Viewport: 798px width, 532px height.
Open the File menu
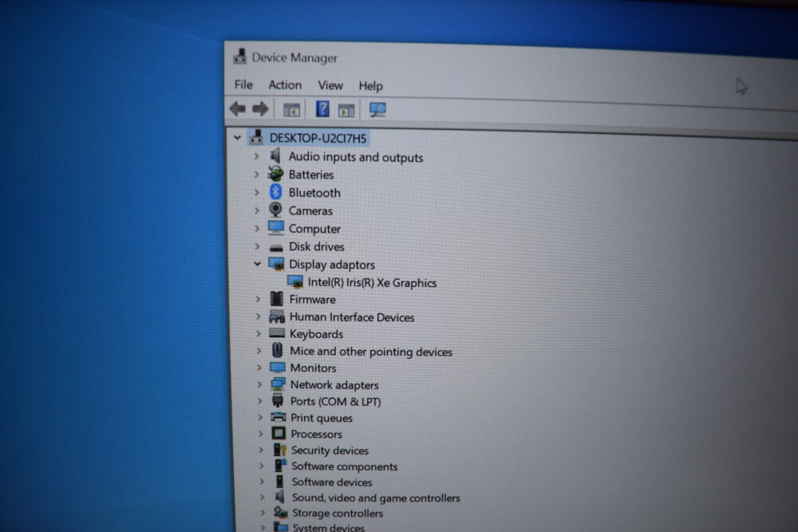point(243,85)
